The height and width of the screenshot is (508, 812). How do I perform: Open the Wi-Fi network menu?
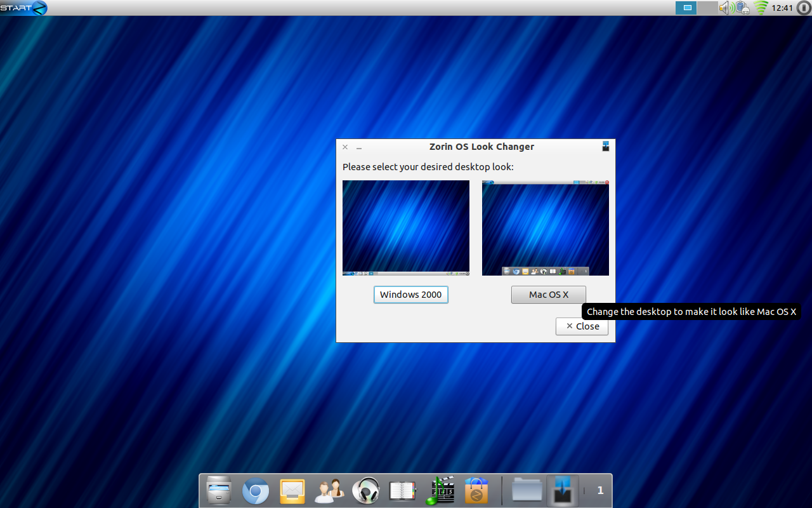click(761, 8)
